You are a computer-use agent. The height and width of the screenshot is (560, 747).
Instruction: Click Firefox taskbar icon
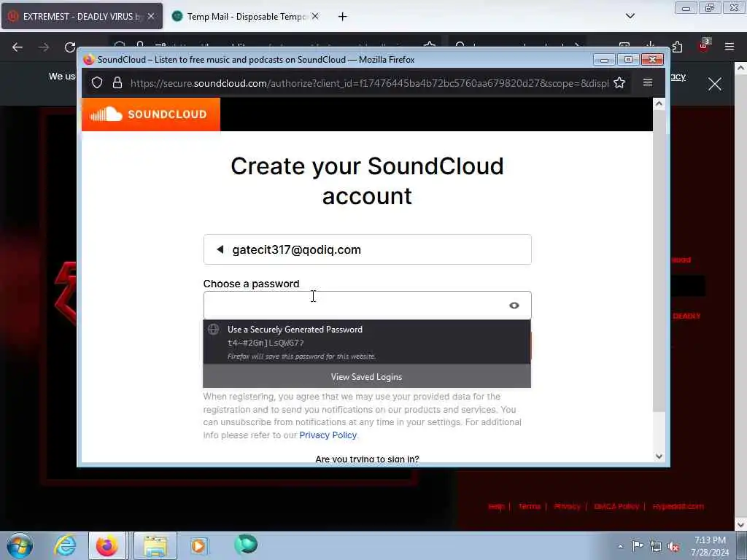point(107,545)
